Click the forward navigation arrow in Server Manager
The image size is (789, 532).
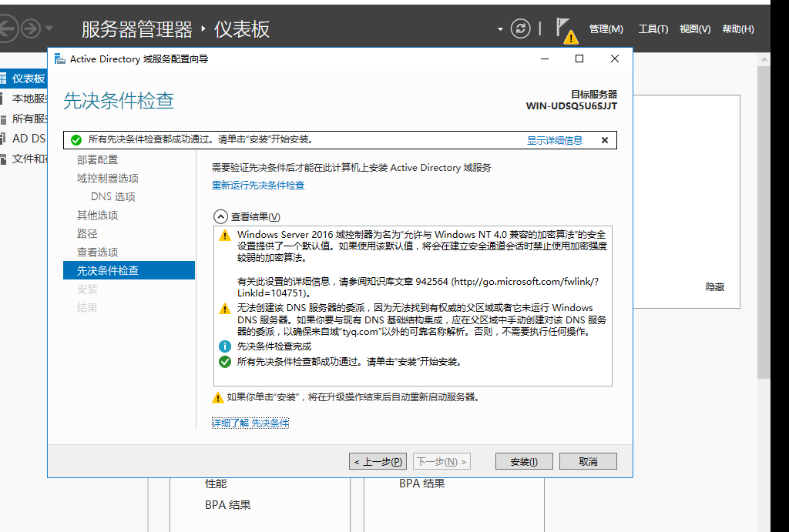click(x=31, y=28)
